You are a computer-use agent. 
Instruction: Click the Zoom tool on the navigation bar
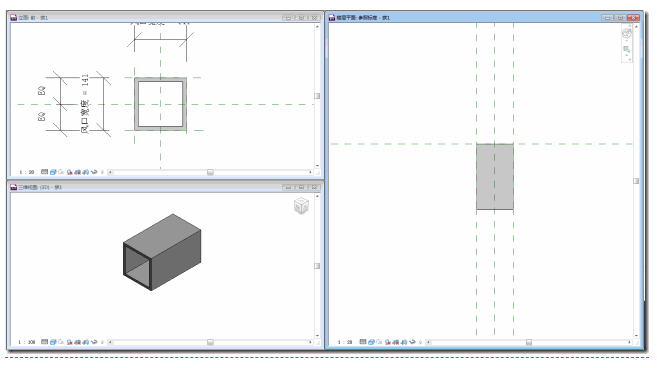(x=626, y=49)
